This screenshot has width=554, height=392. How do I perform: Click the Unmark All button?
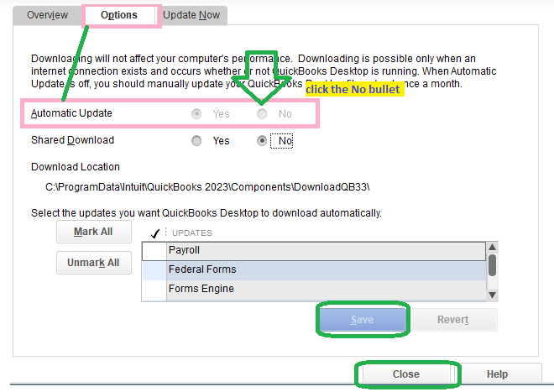click(94, 263)
